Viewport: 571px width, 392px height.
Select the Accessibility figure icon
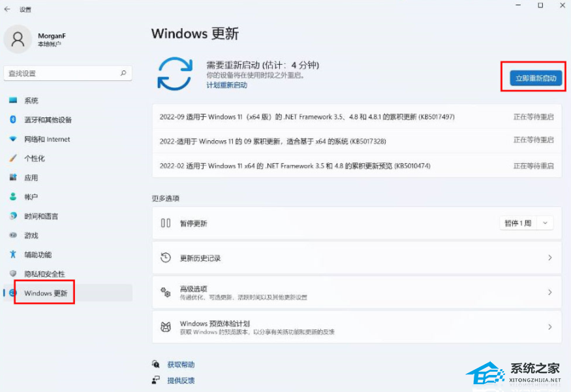pos(13,254)
